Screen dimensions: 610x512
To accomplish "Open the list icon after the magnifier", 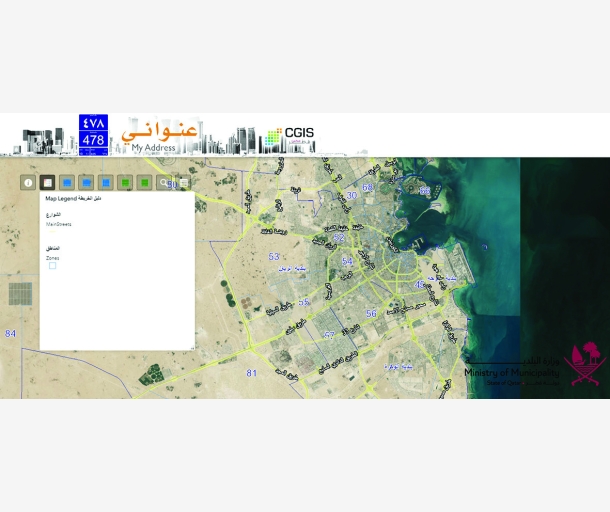I will [184, 182].
